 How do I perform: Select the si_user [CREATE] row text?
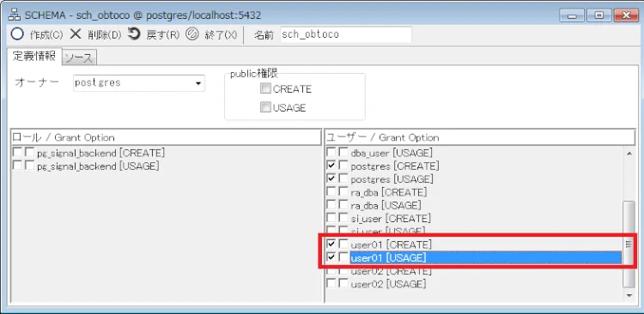(x=391, y=219)
